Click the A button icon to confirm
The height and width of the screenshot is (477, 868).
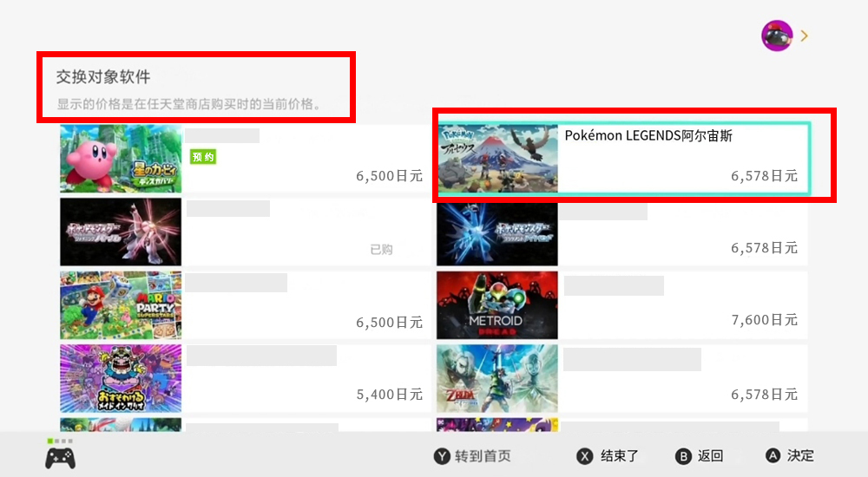tap(773, 455)
